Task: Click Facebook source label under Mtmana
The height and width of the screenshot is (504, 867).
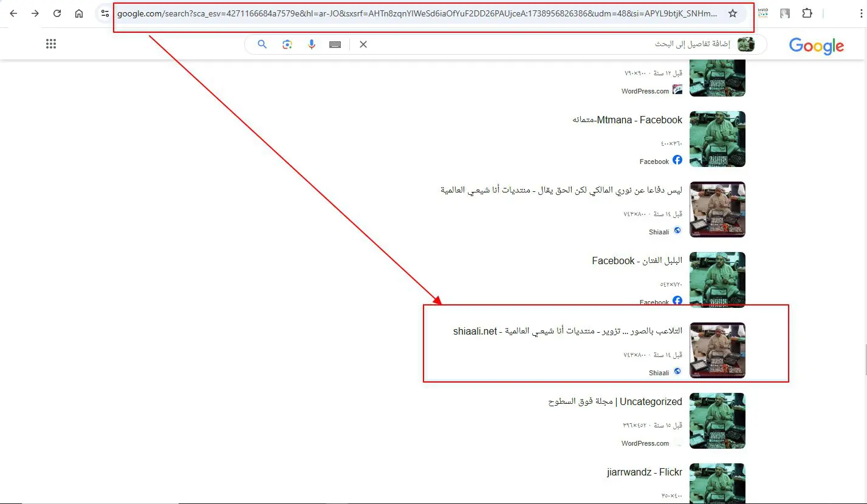Action: click(x=654, y=162)
